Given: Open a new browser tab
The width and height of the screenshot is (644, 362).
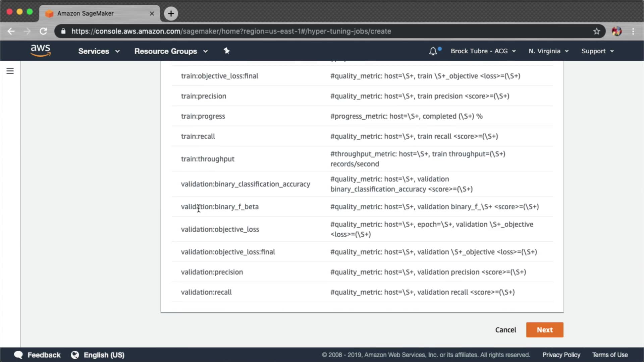Looking at the screenshot, I should coord(171,13).
